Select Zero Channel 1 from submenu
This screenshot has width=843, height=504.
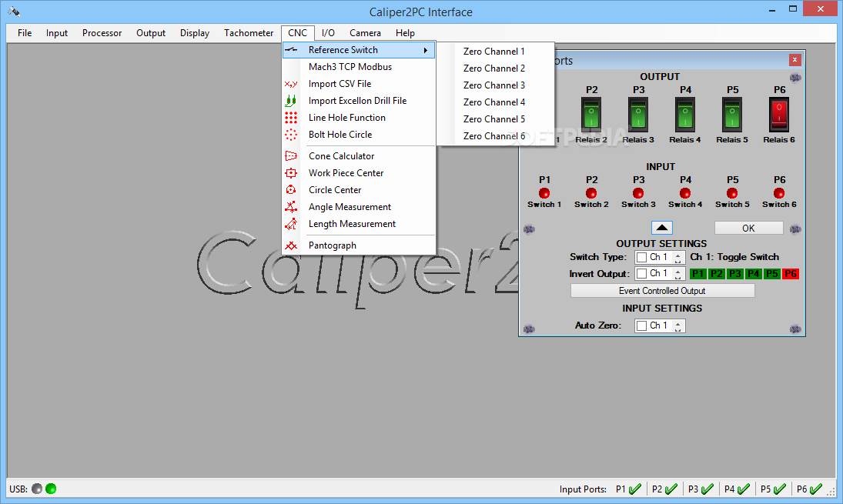494,51
